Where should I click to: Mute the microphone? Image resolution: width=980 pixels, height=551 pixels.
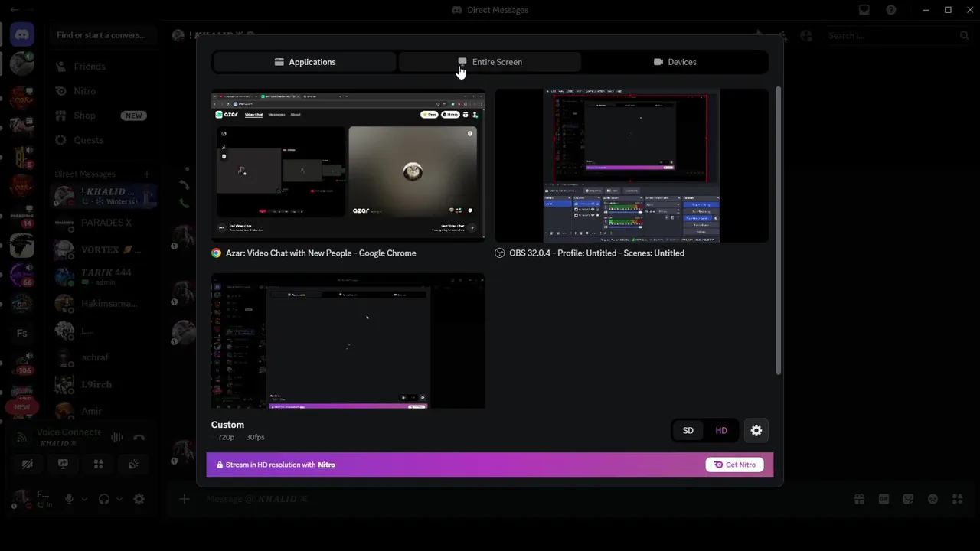(x=69, y=499)
